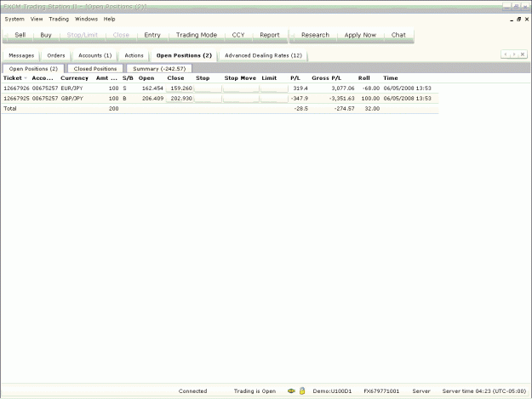Click Demo:U100D1 in the status bar
Screen dimensions: 532x399
[x=332, y=390]
